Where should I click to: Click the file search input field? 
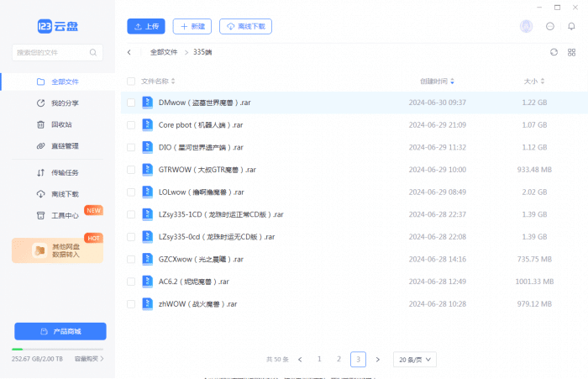(58, 52)
